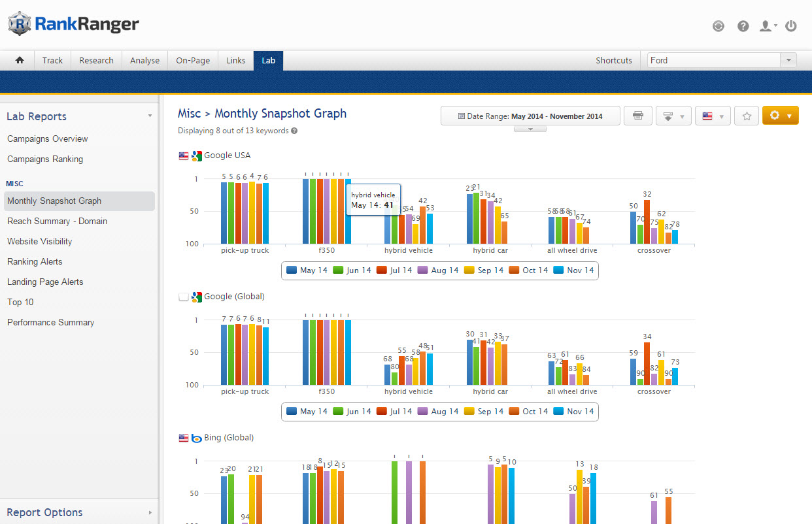Open the user account icon menu
Image resolution: width=812 pixels, height=524 pixels.
[x=767, y=26]
